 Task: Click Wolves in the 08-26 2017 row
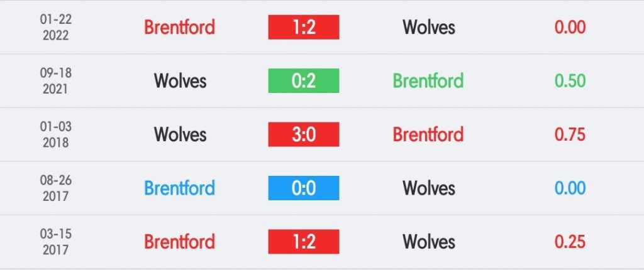428,188
